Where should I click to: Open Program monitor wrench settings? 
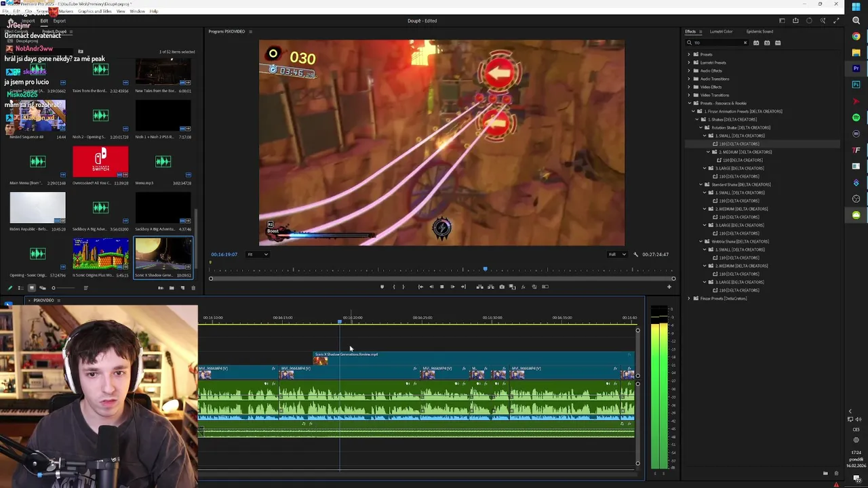pos(635,254)
